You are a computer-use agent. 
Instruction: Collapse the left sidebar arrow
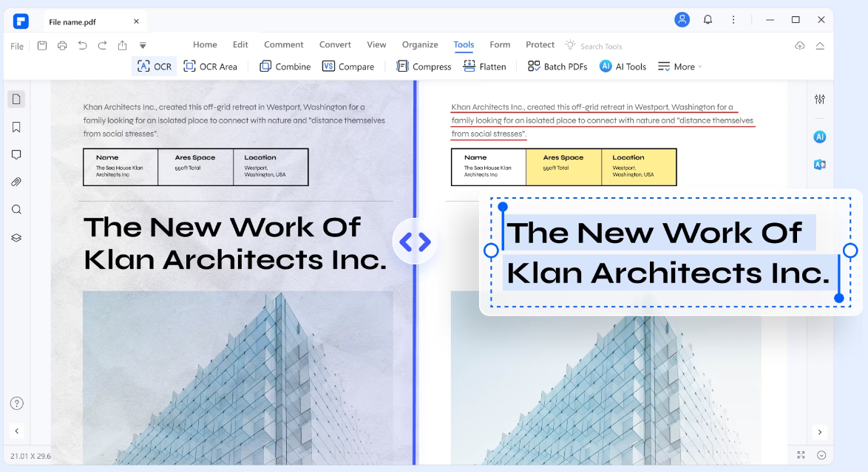click(x=16, y=431)
